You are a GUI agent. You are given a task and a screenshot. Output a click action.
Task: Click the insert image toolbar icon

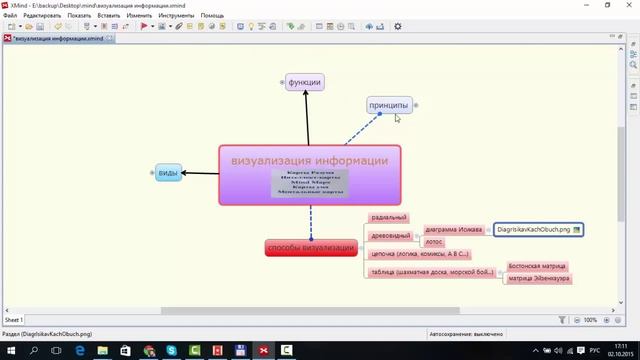[x=162, y=27]
